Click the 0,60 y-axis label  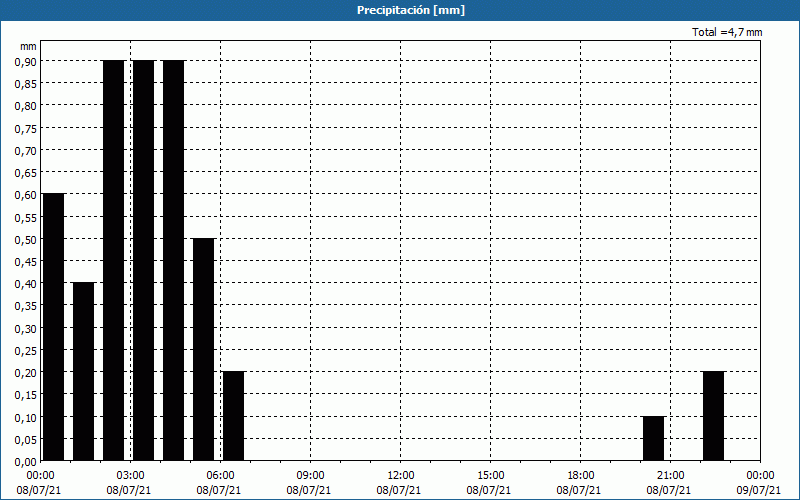click(x=26, y=194)
